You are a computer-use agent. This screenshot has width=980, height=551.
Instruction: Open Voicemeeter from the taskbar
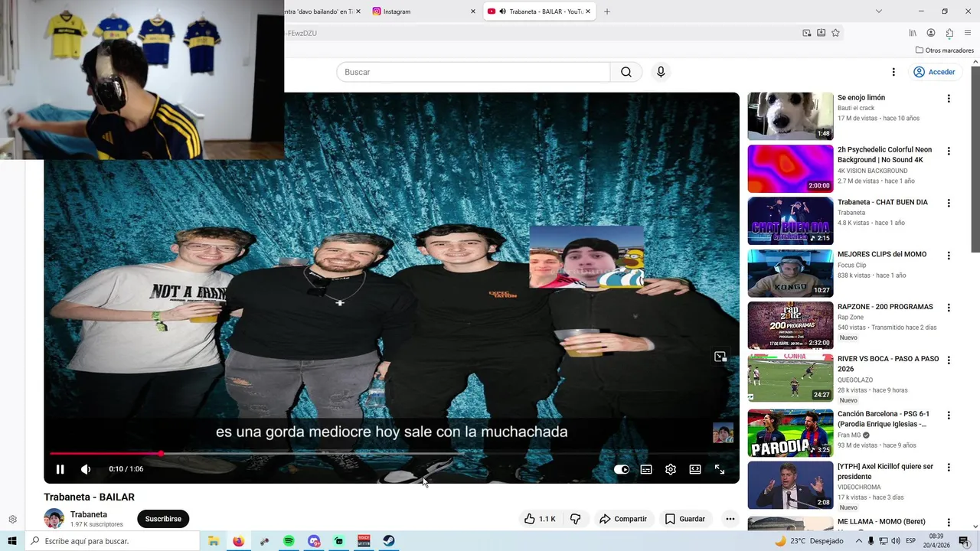[x=364, y=541]
